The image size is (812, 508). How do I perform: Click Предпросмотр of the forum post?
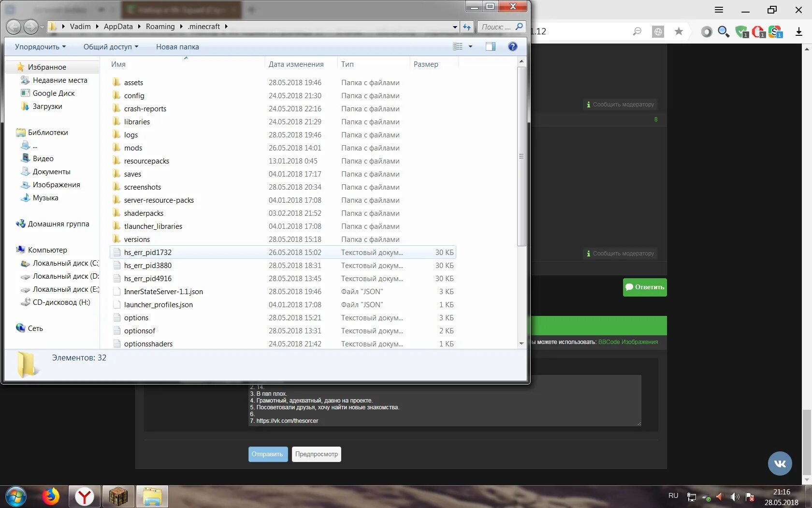coord(317,454)
